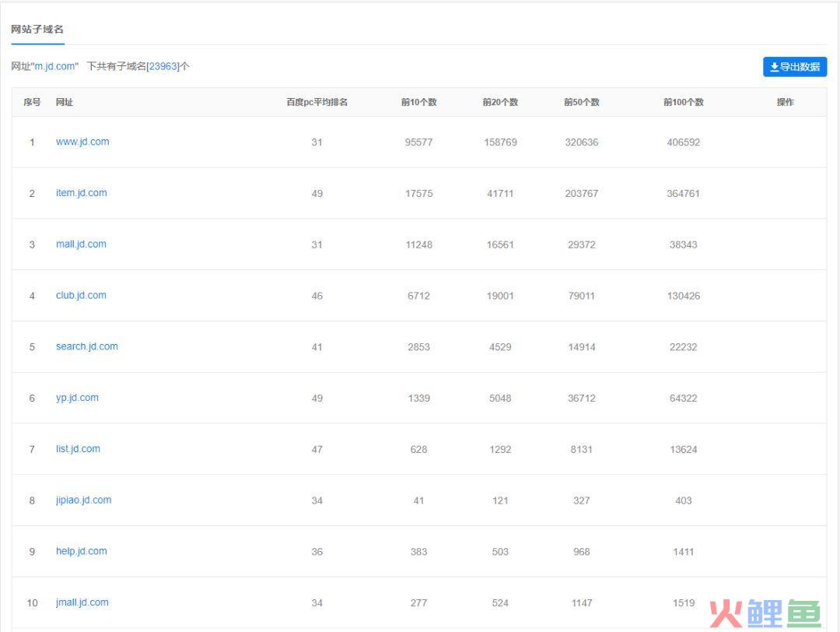The height and width of the screenshot is (632, 840).
Task: Select value 64322 in yp.jd.com row
Action: click(x=684, y=399)
